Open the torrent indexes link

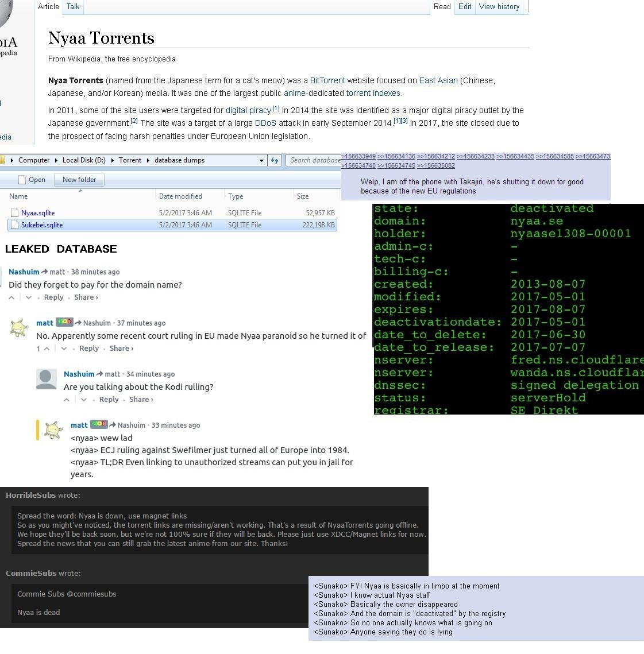pos(373,93)
